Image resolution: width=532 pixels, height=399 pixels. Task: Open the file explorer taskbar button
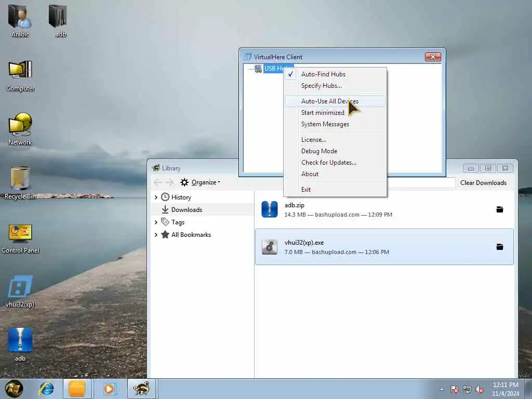coord(77,389)
